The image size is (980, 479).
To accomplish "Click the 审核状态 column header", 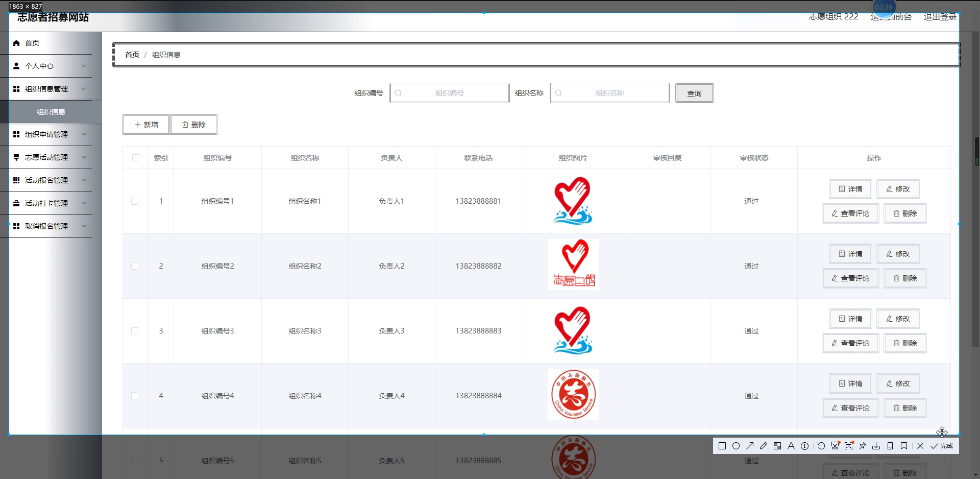I will pyautogui.click(x=754, y=158).
